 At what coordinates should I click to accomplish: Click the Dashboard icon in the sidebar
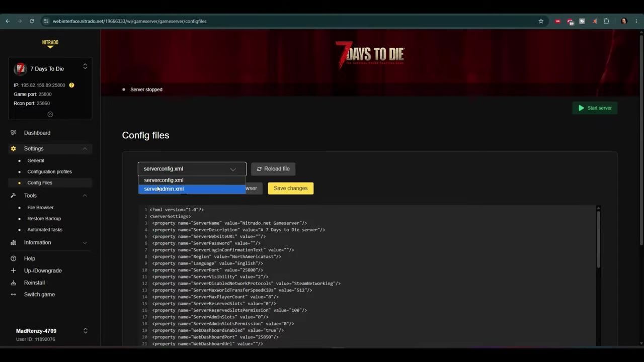pyautogui.click(x=14, y=133)
